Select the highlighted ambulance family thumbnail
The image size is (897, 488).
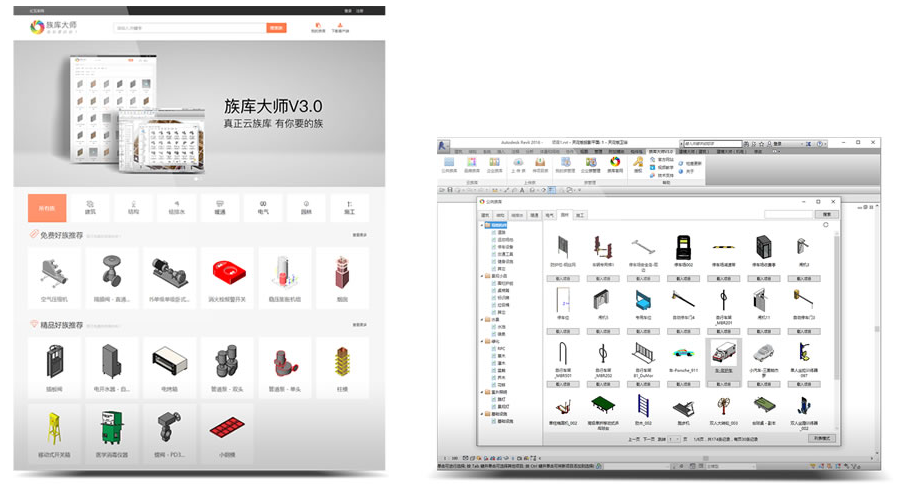(x=724, y=354)
